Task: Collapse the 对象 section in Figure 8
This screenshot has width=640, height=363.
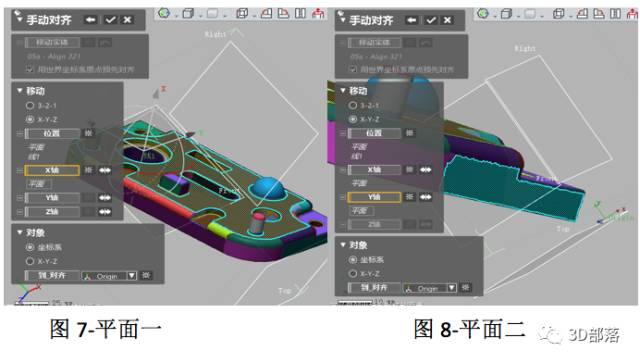Action: (x=342, y=245)
